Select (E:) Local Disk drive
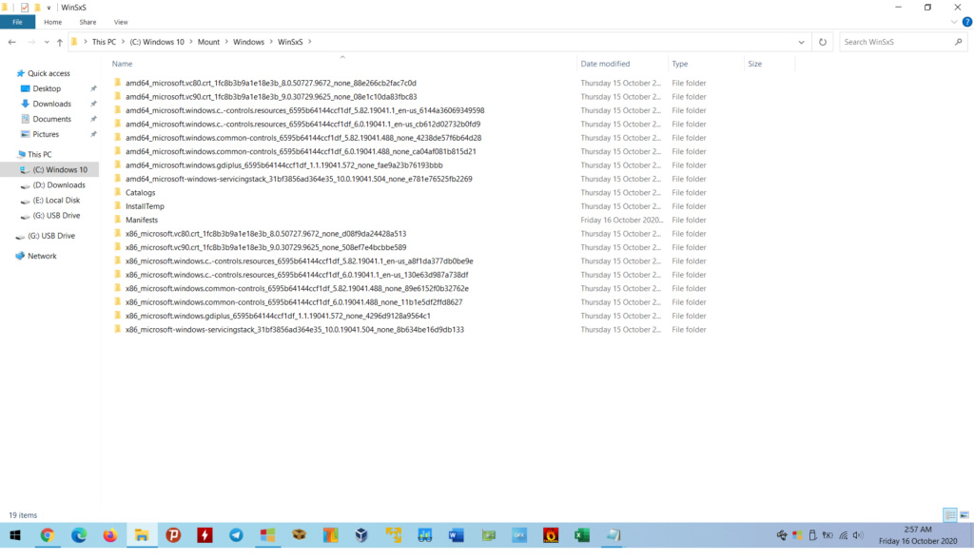The image size is (974, 560). click(x=56, y=201)
